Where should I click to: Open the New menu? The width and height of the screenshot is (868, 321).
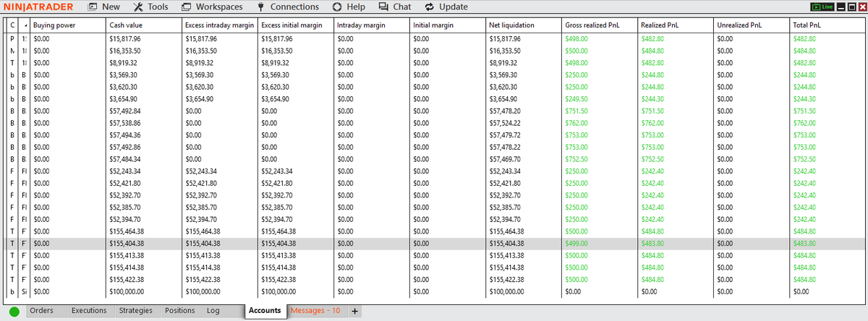104,7
